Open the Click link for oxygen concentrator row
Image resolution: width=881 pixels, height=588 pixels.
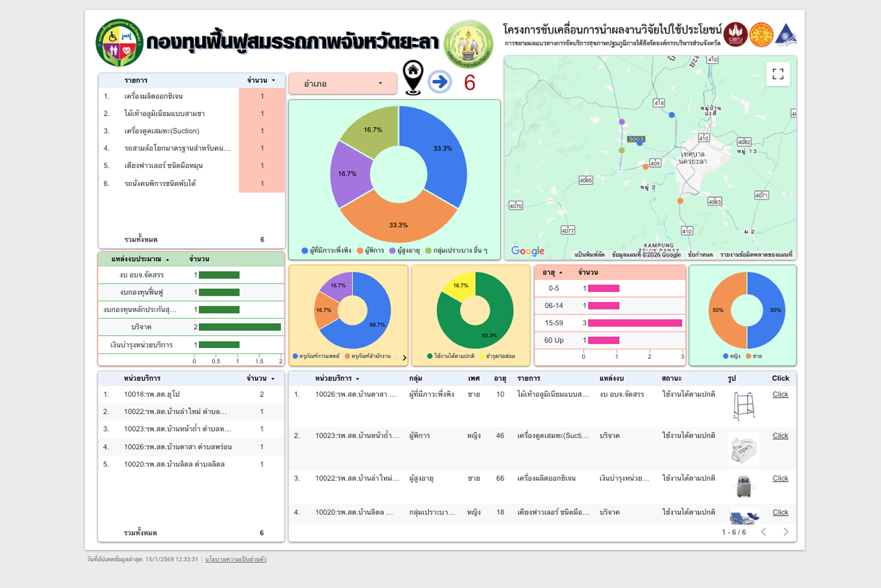[x=780, y=478]
